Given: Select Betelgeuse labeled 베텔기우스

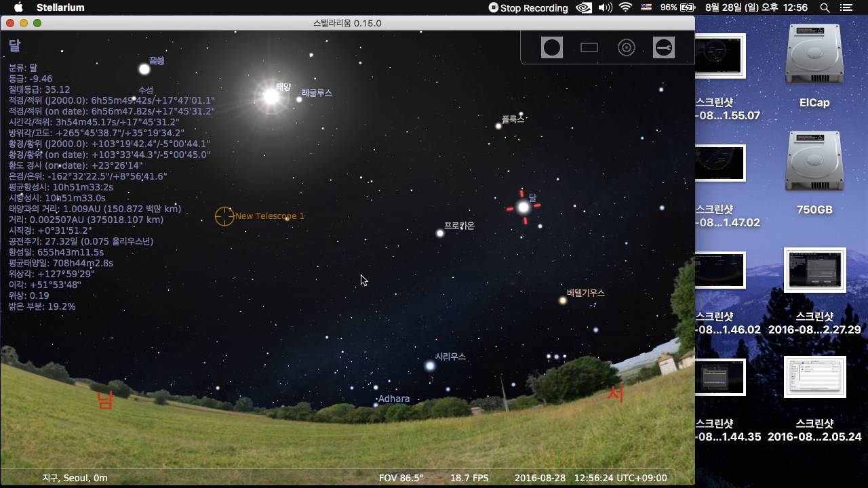Looking at the screenshot, I should (x=563, y=300).
